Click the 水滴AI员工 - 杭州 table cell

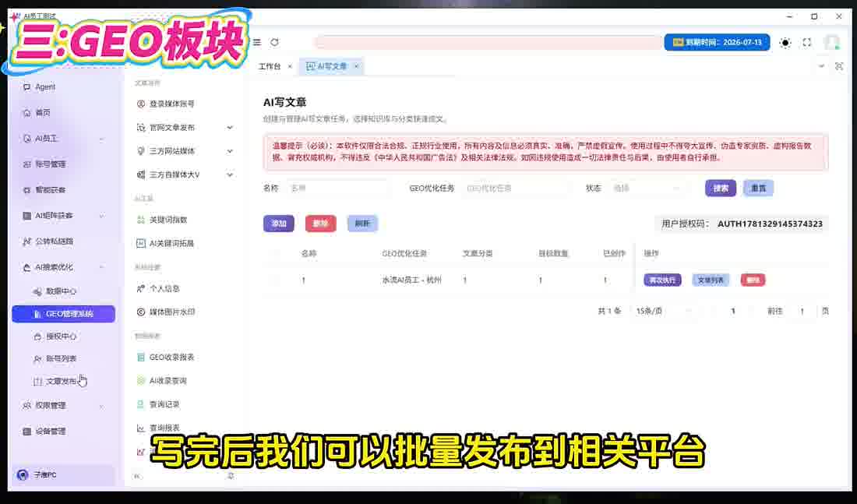(x=411, y=280)
